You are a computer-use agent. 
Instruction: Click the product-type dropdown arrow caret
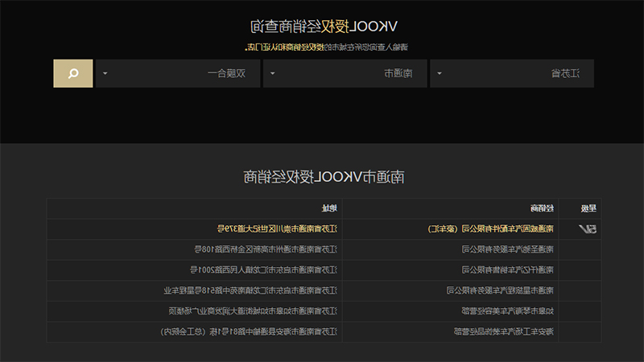tap(105, 73)
